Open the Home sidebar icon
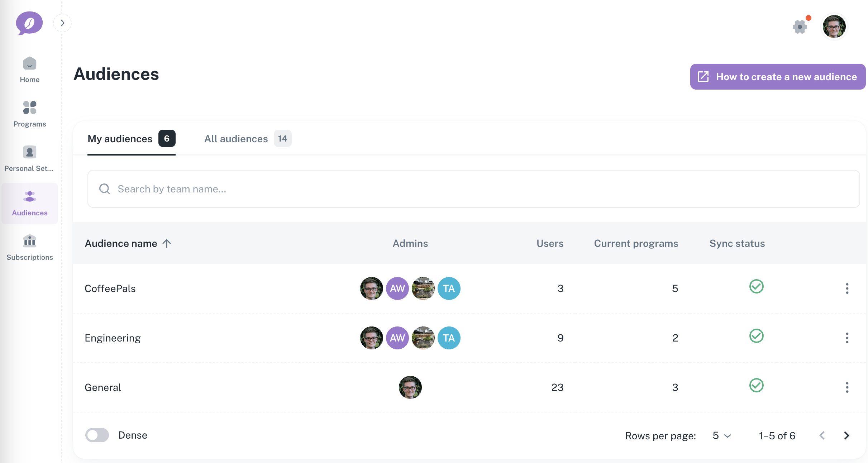The height and width of the screenshot is (463, 868). (x=29, y=70)
